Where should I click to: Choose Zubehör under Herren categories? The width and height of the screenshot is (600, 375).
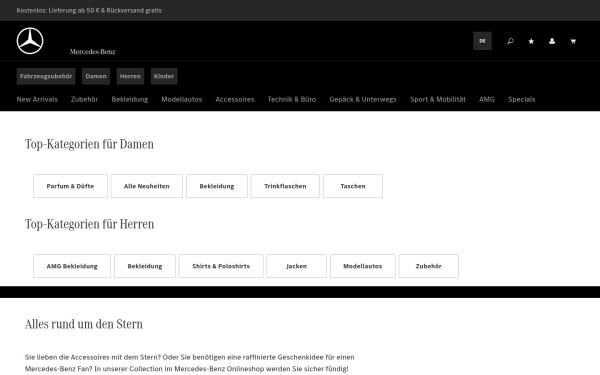pos(429,266)
